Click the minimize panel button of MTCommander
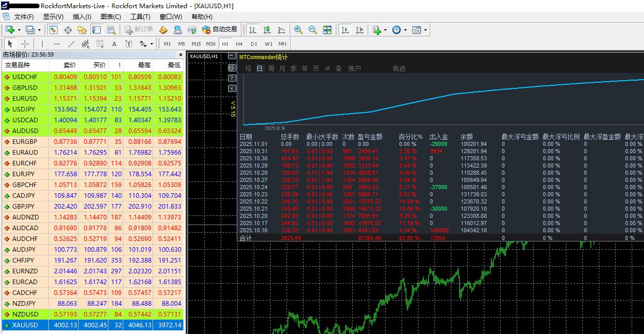 (232, 56)
